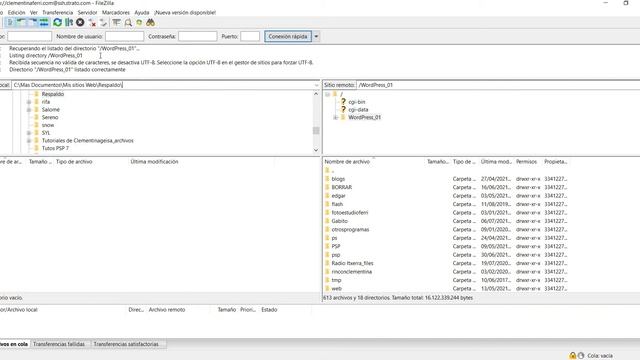Open the Servidor menu

87,13
